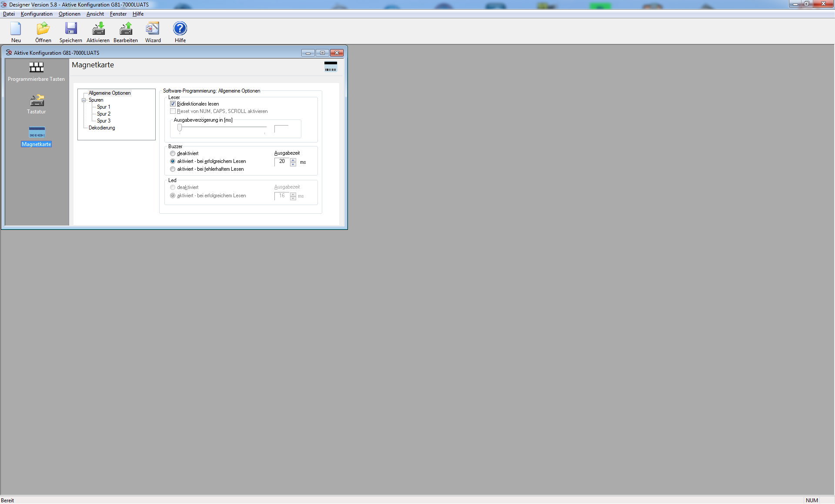Increase Buzzer Ausgabezeit with up arrow
The width and height of the screenshot is (835, 504).
(x=293, y=160)
